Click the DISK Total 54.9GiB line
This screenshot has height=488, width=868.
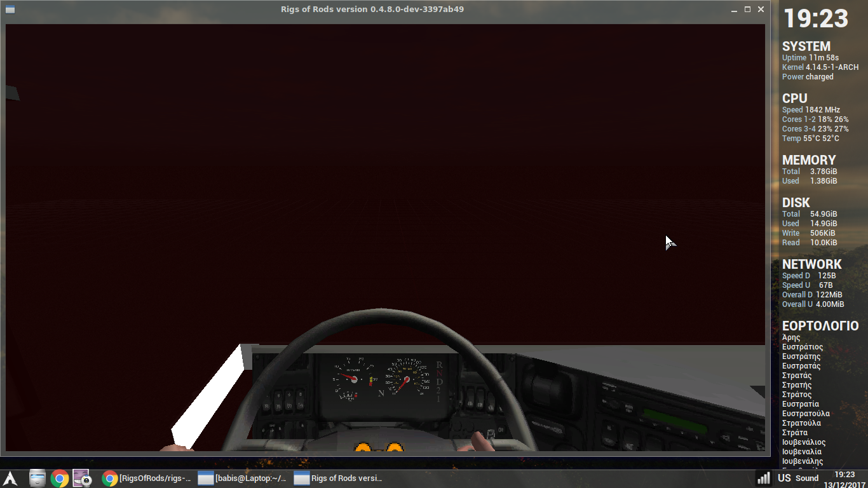[810, 214]
